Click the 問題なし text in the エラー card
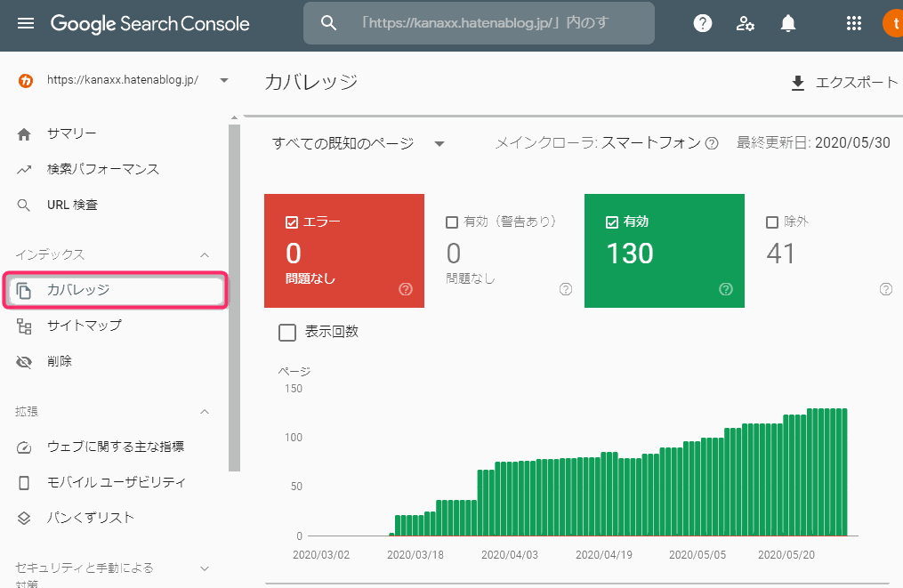The height and width of the screenshot is (588, 903). click(310, 278)
